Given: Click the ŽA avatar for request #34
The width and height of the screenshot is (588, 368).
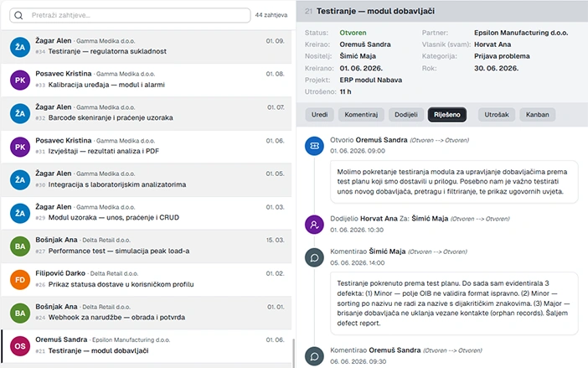Looking at the screenshot, I should 20,46.
